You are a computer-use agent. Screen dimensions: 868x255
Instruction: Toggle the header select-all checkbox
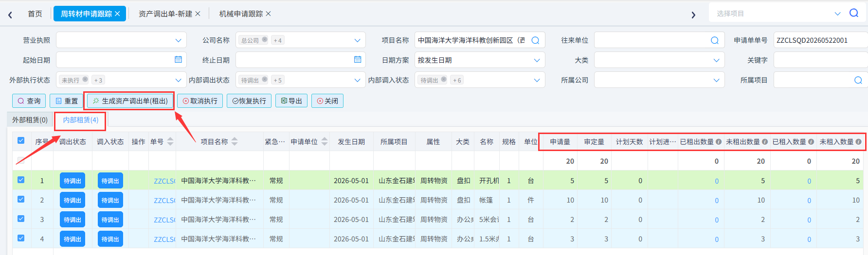[21, 140]
